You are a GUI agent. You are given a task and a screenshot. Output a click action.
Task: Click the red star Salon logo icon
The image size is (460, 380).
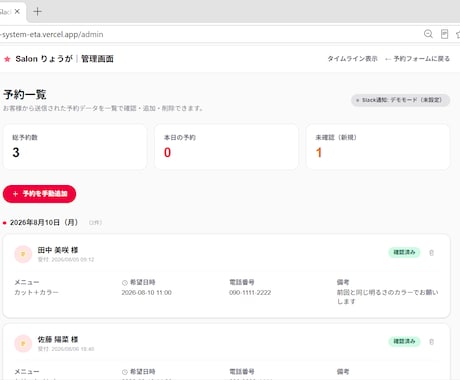pos(7,59)
